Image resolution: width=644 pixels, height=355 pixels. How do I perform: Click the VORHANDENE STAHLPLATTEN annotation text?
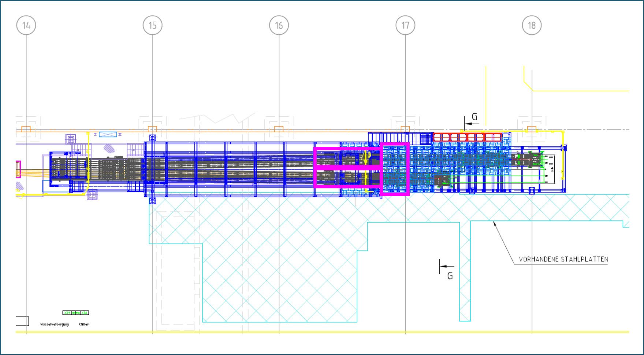click(563, 260)
